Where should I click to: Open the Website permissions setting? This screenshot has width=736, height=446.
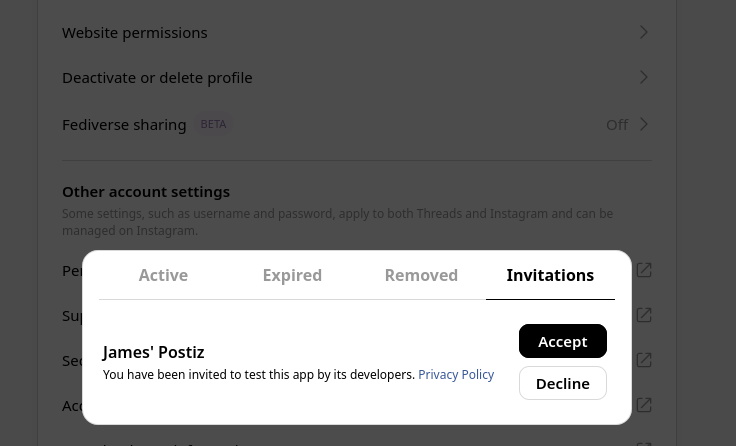pyautogui.click(x=135, y=32)
